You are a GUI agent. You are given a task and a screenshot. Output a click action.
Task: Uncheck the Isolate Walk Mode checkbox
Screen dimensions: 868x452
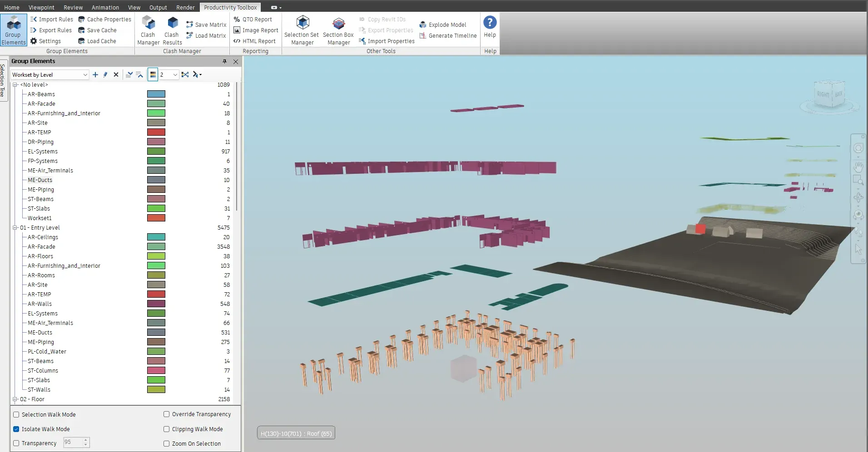[x=16, y=429]
